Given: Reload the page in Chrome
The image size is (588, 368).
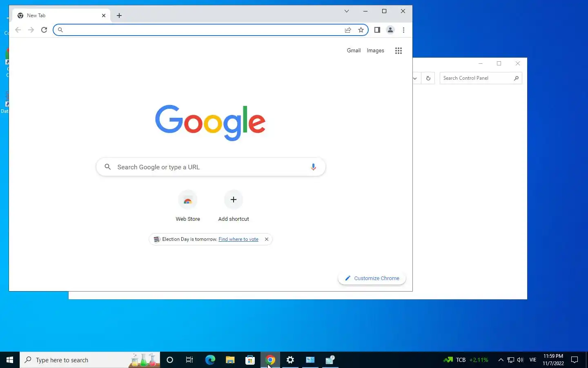Looking at the screenshot, I should click(44, 30).
